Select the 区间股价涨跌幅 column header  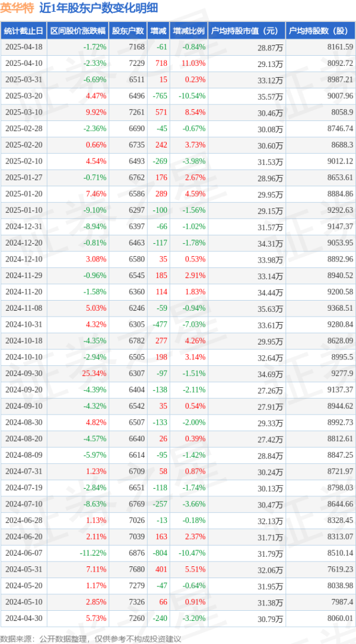click(x=78, y=31)
